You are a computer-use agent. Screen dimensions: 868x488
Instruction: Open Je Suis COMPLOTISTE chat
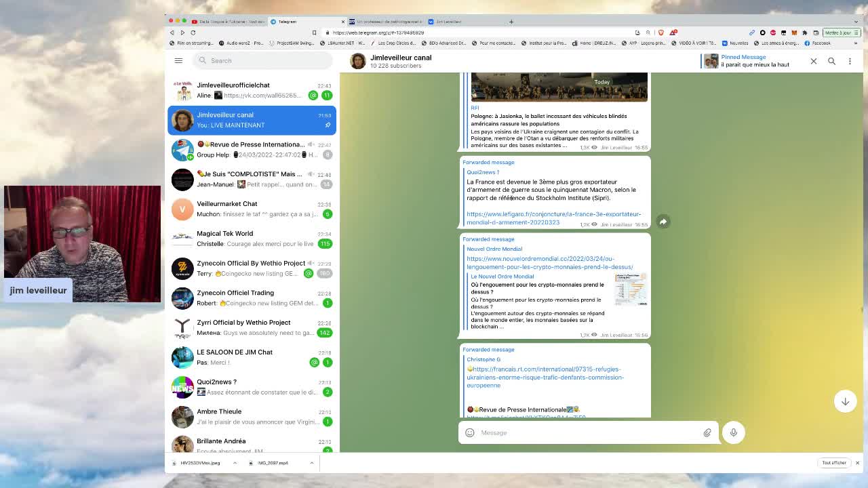coord(252,179)
